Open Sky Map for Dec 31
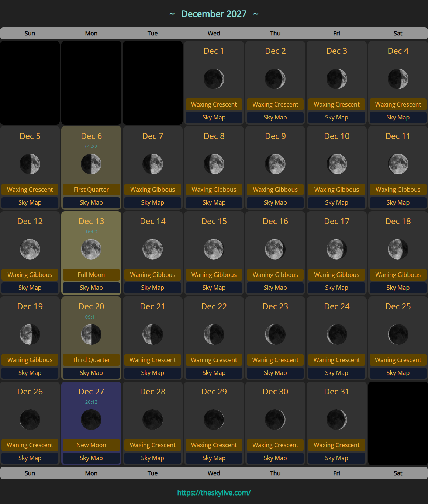This screenshot has width=428, height=504. [x=337, y=458]
